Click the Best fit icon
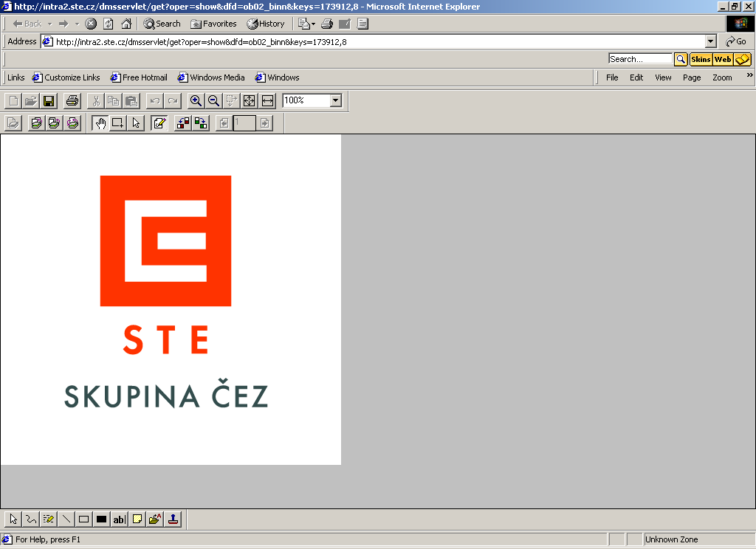The image size is (756, 549). click(250, 101)
